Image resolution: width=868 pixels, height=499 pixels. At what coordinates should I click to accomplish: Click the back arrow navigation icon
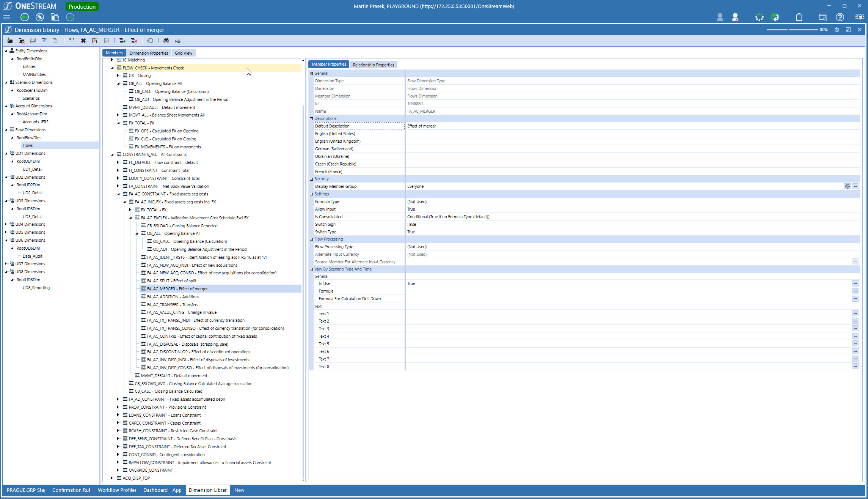point(25,17)
